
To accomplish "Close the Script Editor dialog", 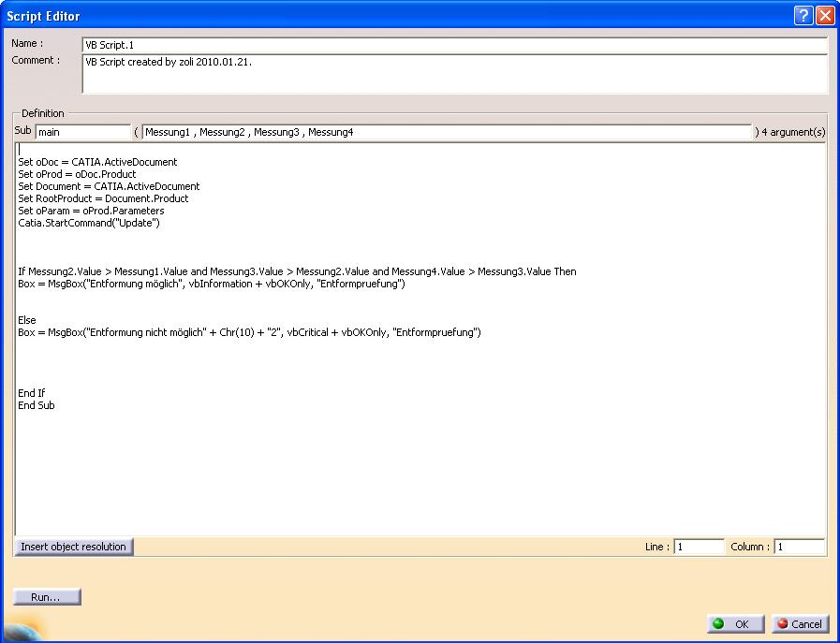I will [x=825, y=16].
